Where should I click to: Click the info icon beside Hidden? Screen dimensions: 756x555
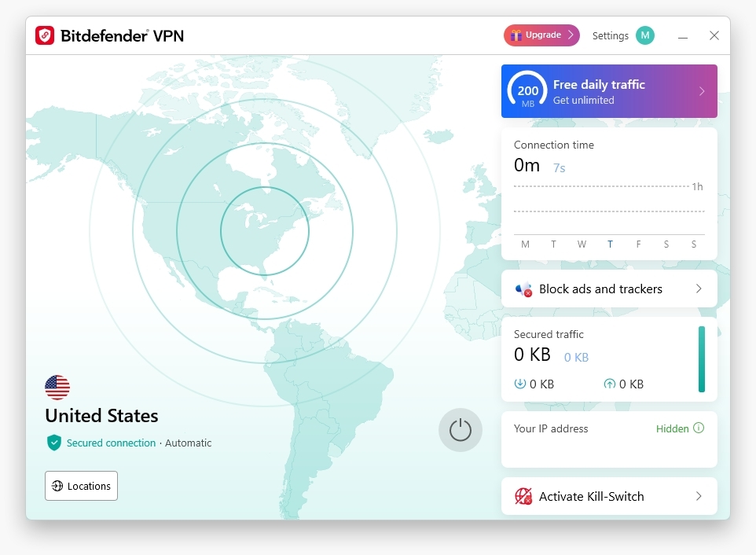(699, 428)
